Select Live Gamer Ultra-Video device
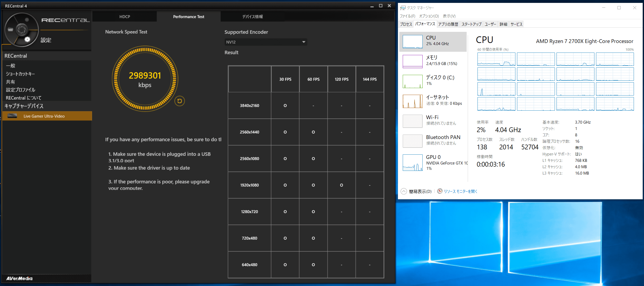Image resolution: width=644 pixels, height=286 pixels. tap(47, 116)
